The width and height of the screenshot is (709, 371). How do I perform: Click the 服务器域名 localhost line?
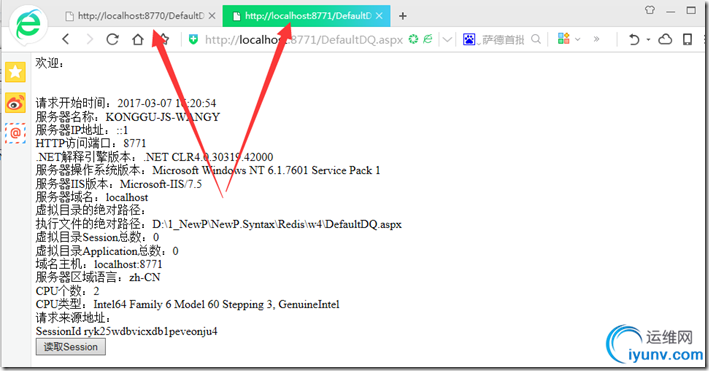tap(92, 197)
